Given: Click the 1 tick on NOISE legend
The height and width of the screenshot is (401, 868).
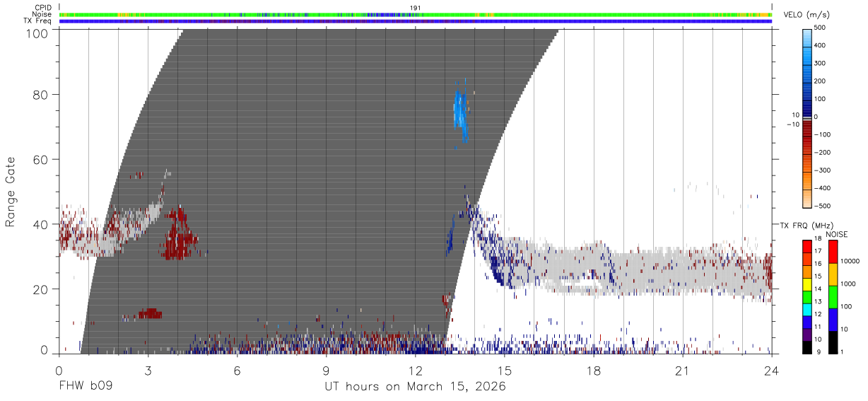Looking at the screenshot, I should click(x=843, y=351).
